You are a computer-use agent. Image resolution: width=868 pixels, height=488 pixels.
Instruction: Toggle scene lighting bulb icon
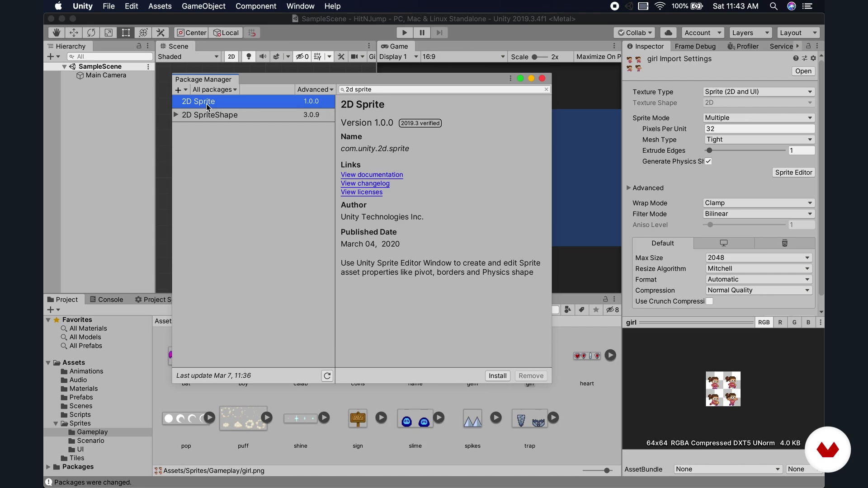tap(248, 56)
